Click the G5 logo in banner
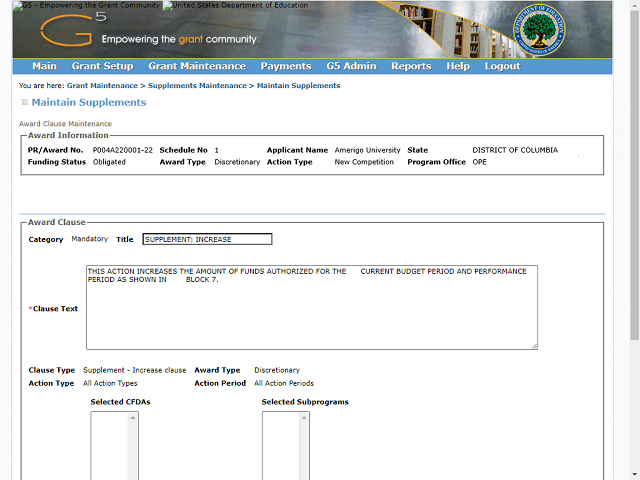 [73, 29]
